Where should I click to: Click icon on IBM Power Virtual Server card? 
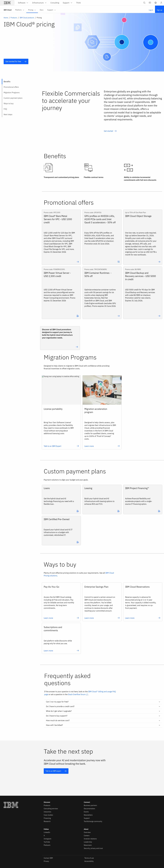78,316
